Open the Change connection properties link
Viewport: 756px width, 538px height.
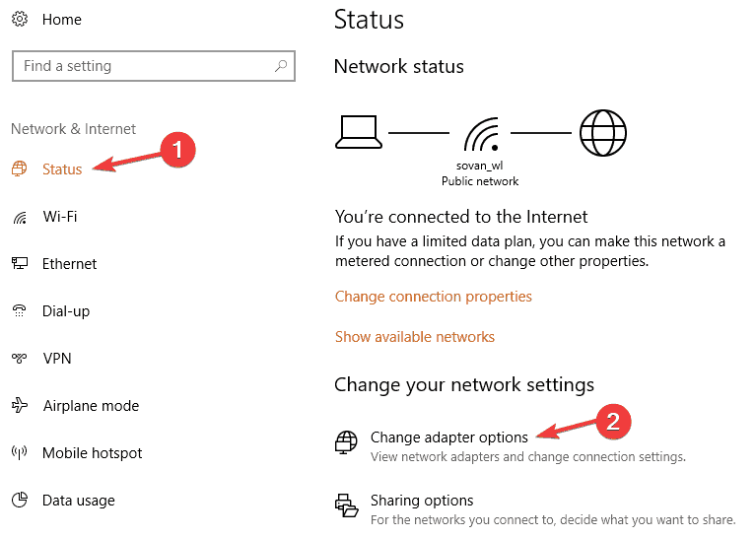point(434,297)
